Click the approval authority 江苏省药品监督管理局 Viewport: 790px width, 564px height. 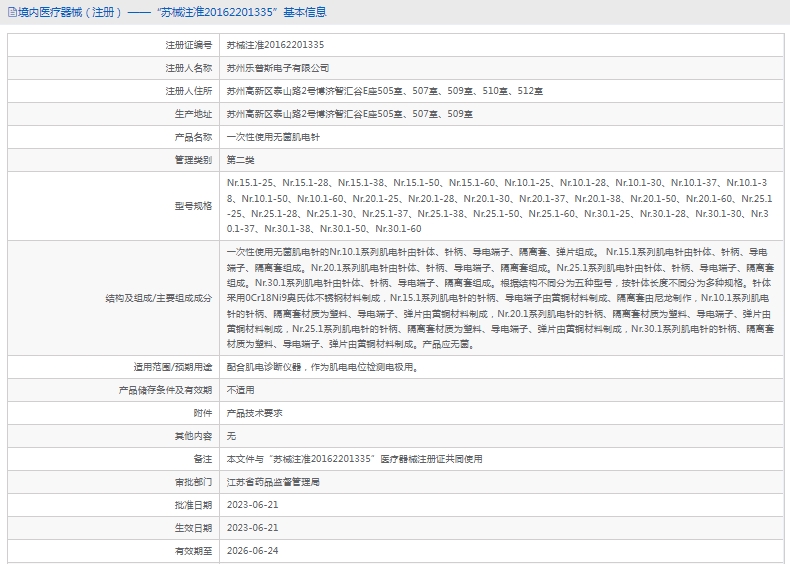(273, 482)
